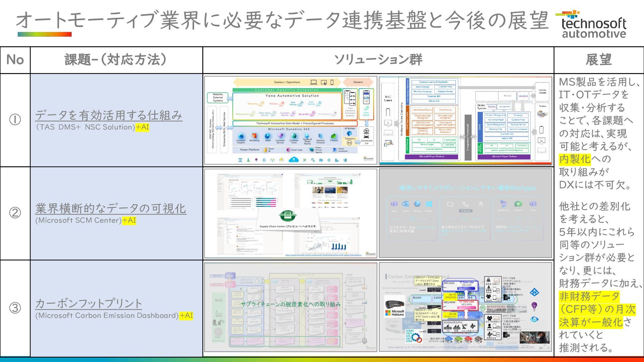Open the 業界横断的なデータの可視化 link
Image resolution: width=644 pixels, height=362 pixels.
pyautogui.click(x=111, y=208)
